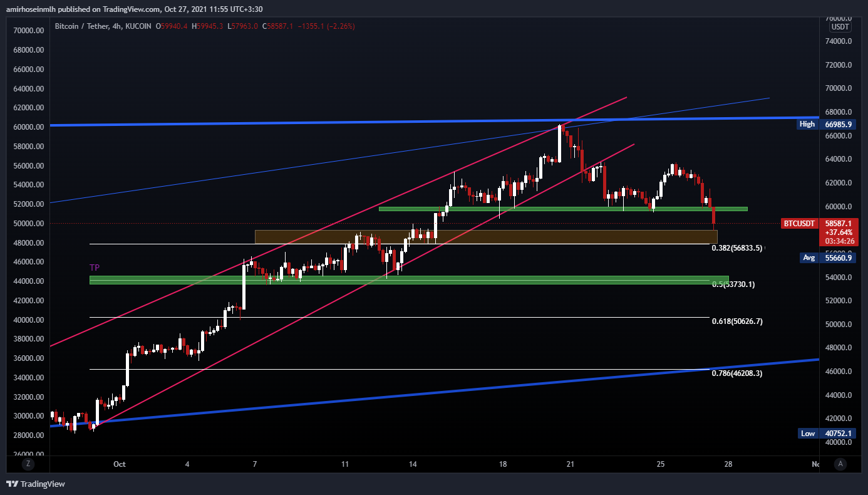Image resolution: width=868 pixels, height=495 pixels.
Task: Select the close value C58587.1
Action: click(x=279, y=26)
